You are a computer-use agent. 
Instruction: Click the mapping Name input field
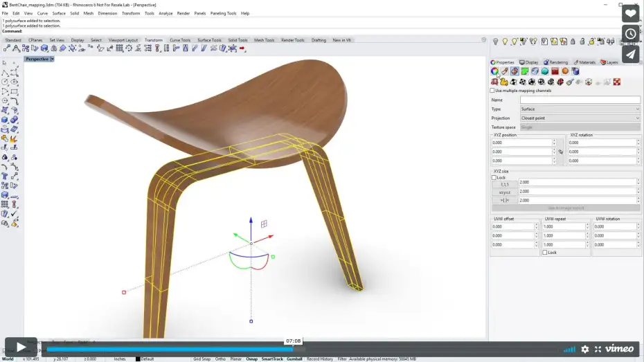(x=580, y=100)
